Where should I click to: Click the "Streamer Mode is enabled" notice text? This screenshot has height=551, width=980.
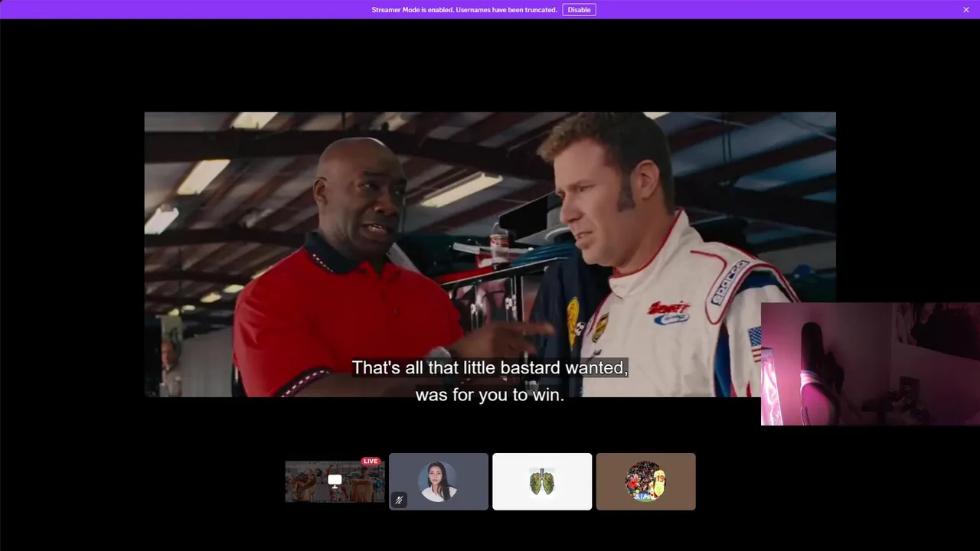coord(464,10)
